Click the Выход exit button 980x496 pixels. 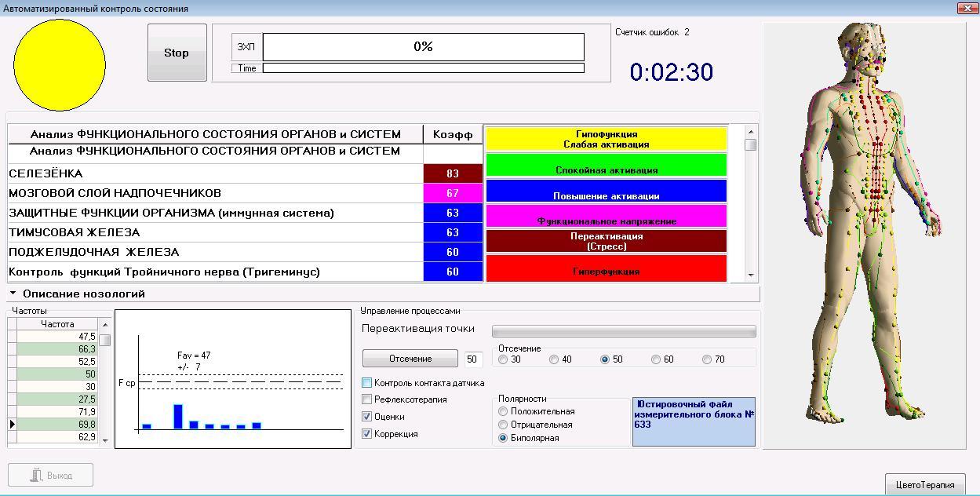coord(51,475)
